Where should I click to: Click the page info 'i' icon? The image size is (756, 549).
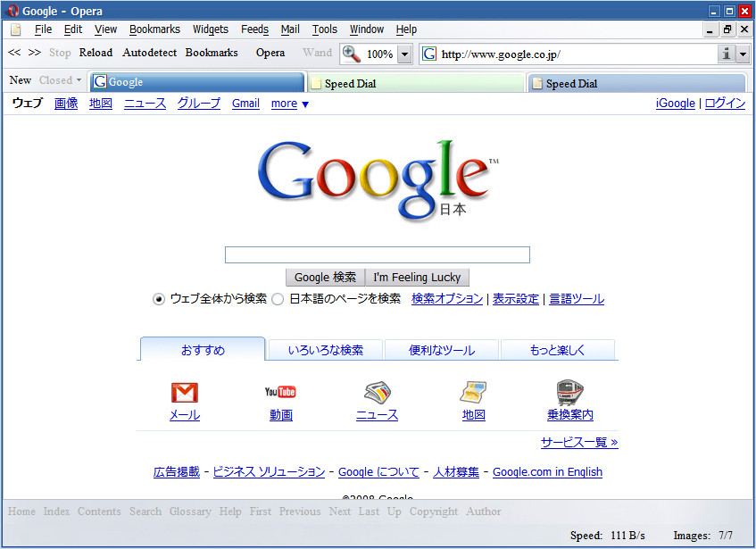click(x=727, y=54)
